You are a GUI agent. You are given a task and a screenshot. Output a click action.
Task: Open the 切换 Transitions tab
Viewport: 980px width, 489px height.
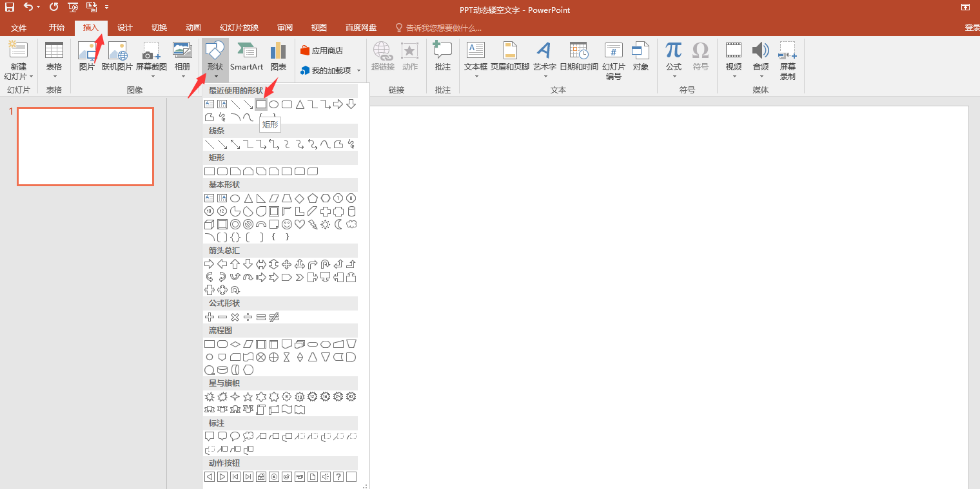(159, 28)
